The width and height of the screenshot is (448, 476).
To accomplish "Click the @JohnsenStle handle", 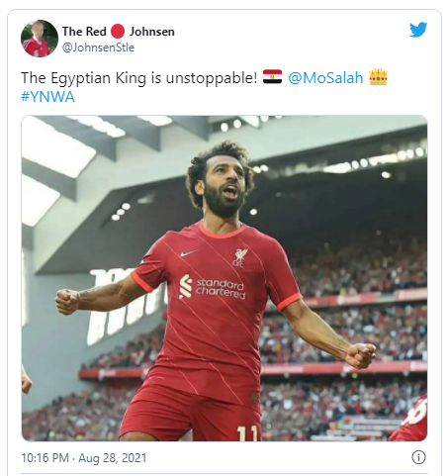I will (98, 48).
